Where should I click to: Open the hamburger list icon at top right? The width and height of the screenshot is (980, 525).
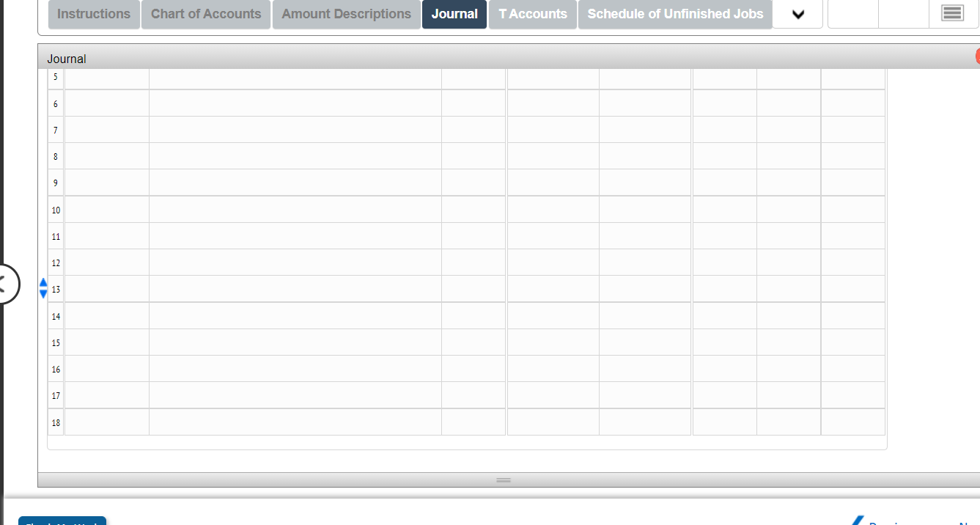(951, 12)
